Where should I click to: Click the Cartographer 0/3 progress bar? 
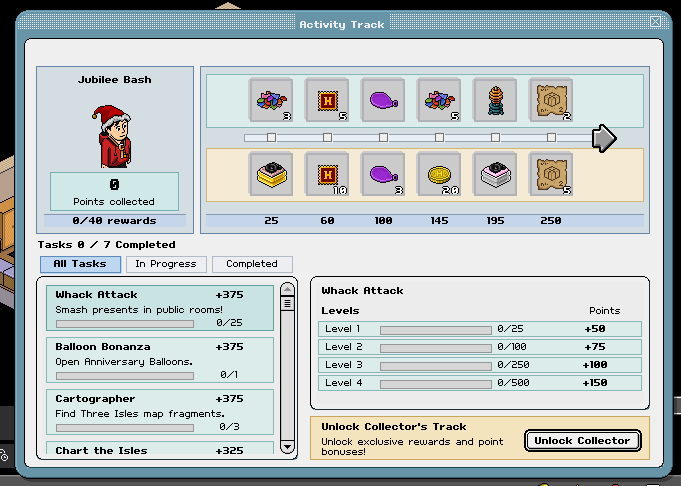tap(125, 428)
